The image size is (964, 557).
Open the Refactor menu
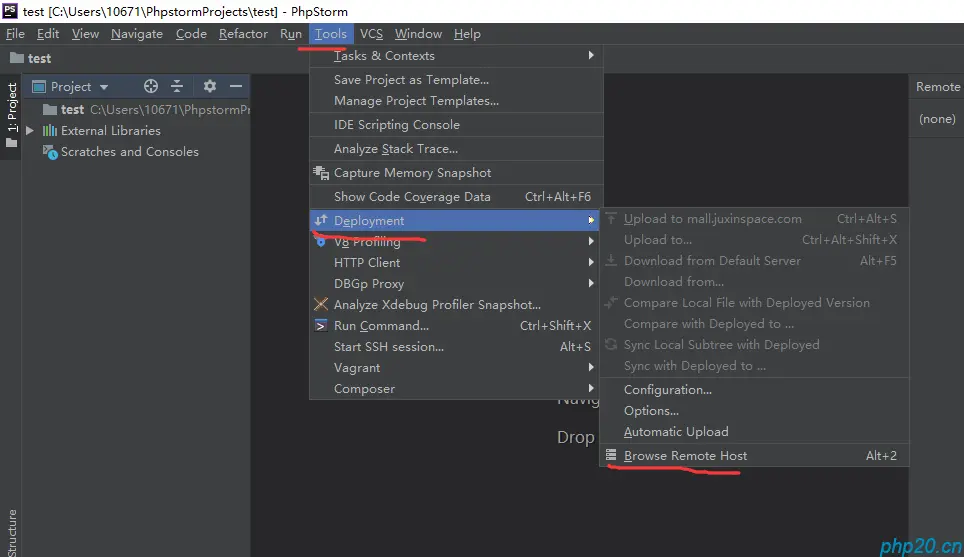(x=243, y=34)
